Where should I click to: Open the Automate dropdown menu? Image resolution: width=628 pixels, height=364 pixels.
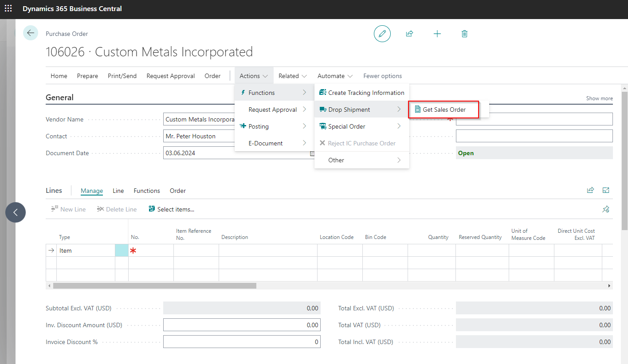(x=335, y=76)
